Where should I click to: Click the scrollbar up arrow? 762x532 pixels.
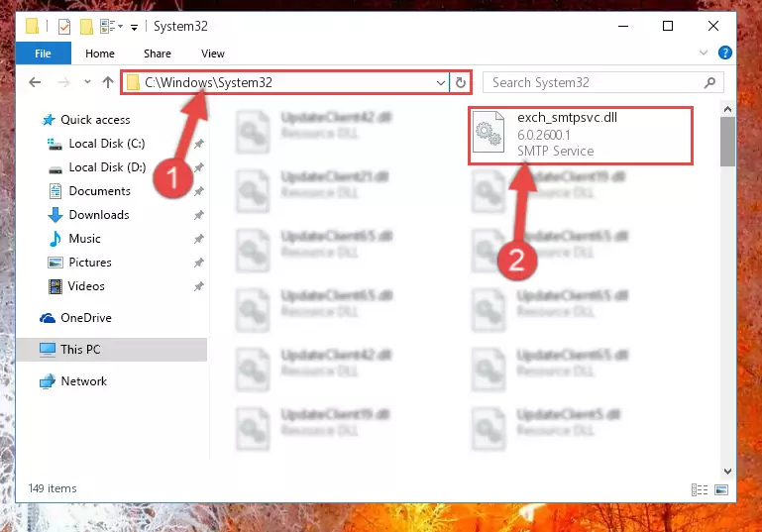click(x=727, y=109)
